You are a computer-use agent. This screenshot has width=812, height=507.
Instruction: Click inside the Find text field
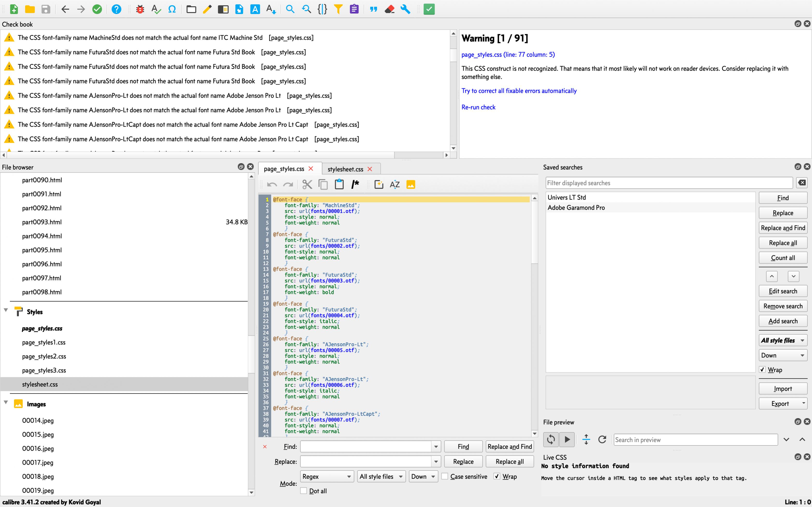click(x=366, y=447)
